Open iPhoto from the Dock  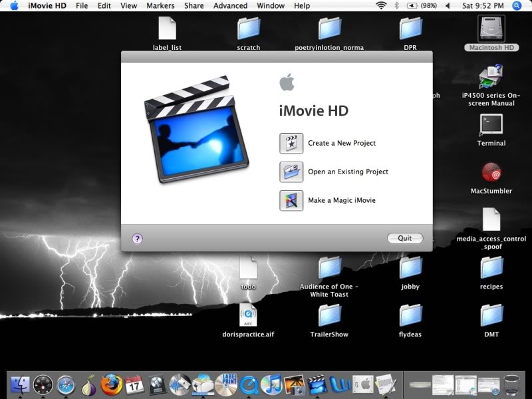[295, 385]
